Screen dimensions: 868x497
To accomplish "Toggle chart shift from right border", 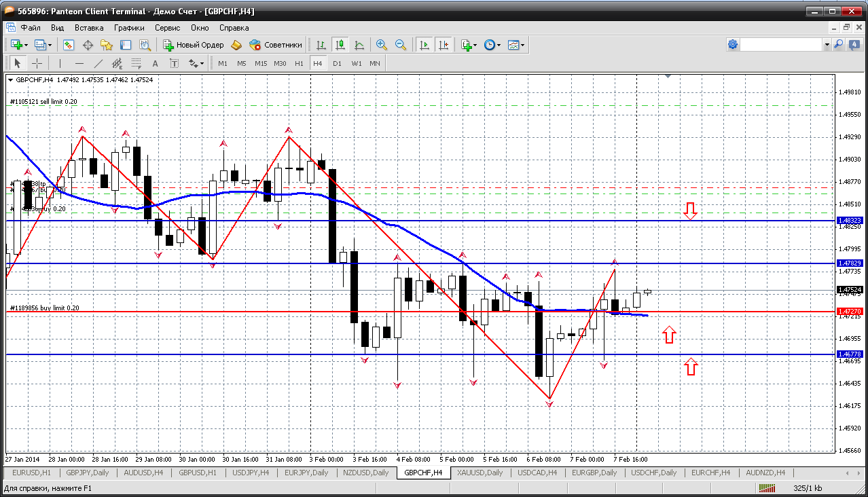I will pyautogui.click(x=444, y=45).
